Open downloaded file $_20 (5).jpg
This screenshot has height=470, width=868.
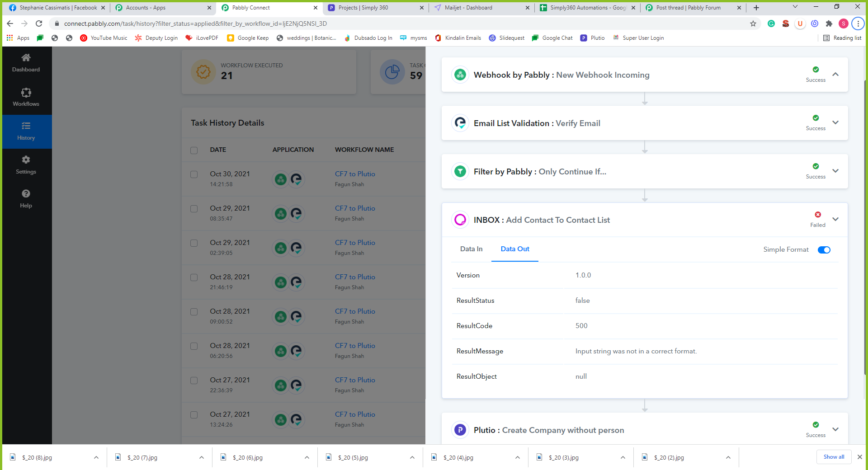click(x=353, y=457)
